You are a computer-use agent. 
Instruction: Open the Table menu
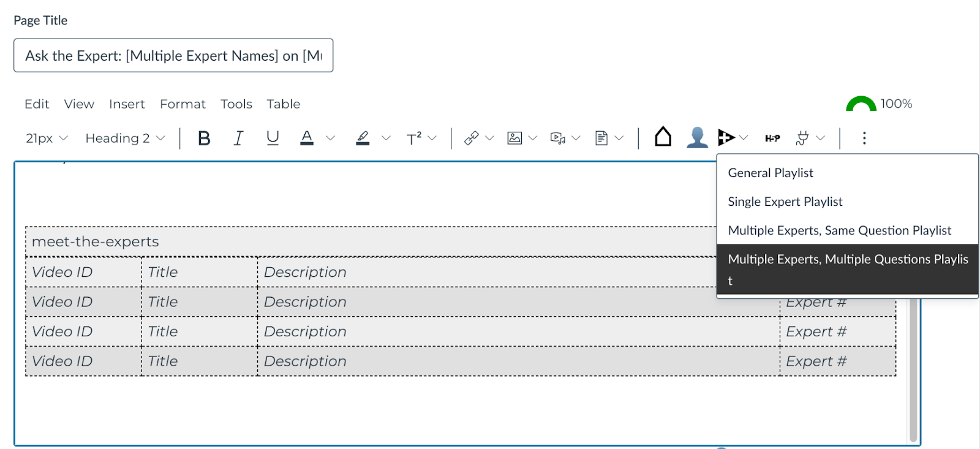pyautogui.click(x=284, y=104)
